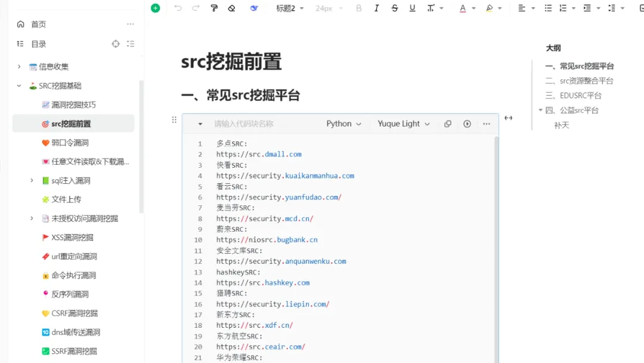This screenshot has height=363, width=644.
Task: Open 弱口令漏洞 document
Action: (70, 143)
